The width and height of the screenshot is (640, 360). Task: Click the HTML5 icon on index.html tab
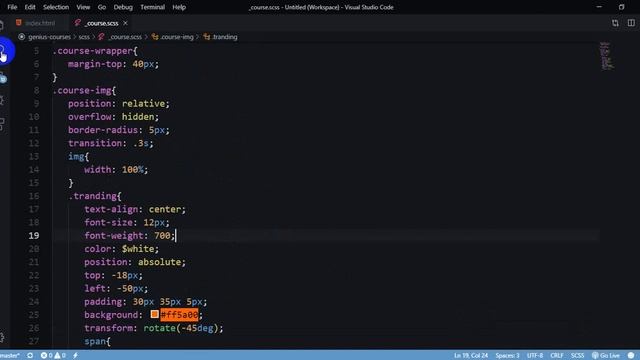point(19,23)
